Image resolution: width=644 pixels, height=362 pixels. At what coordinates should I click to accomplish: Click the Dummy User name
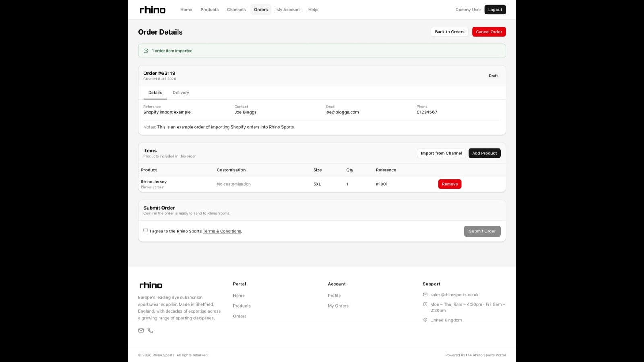pos(468,10)
